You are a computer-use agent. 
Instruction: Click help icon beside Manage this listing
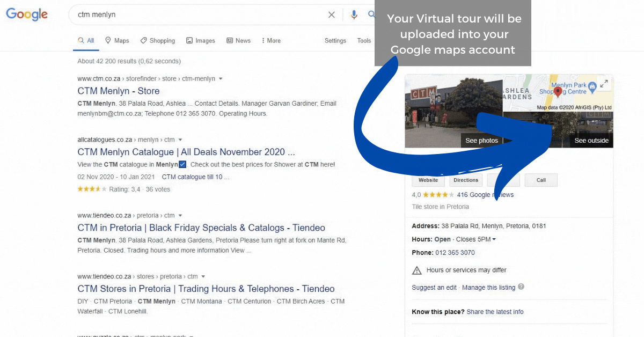click(521, 287)
